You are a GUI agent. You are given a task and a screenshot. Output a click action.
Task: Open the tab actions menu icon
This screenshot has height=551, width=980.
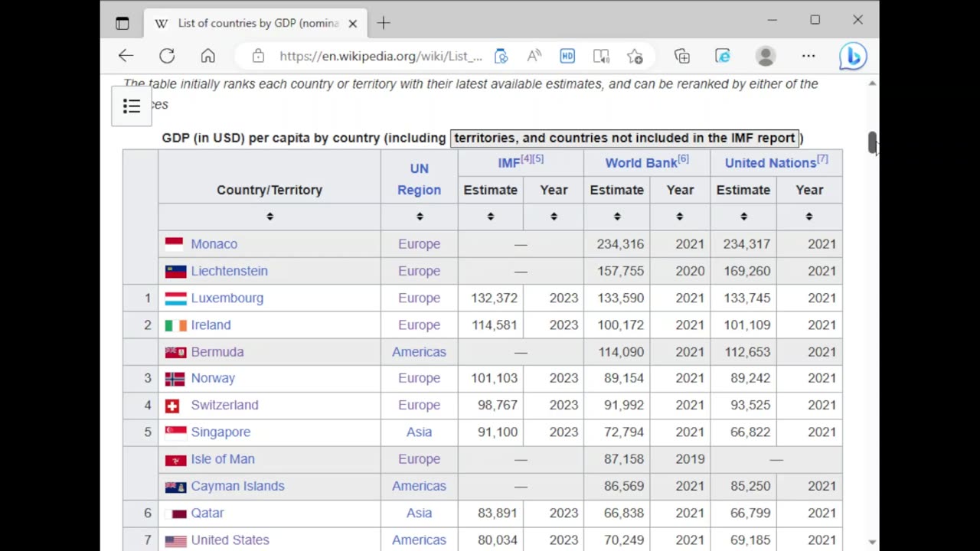point(122,23)
